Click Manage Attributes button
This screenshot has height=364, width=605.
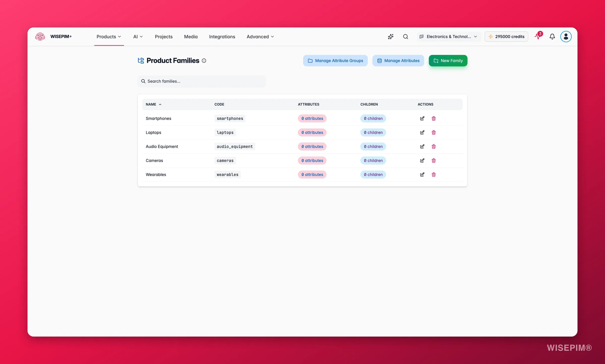tap(398, 61)
